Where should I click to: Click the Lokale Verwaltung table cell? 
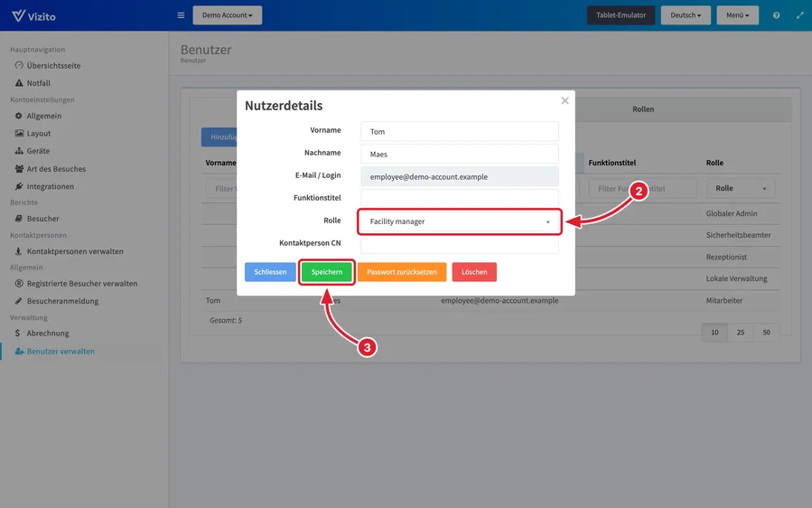[x=736, y=278]
